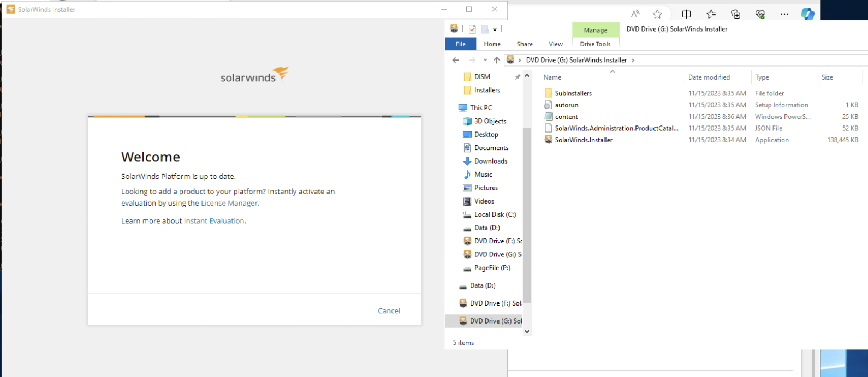
Task: Go forward in File Explorer
Action: point(472,60)
